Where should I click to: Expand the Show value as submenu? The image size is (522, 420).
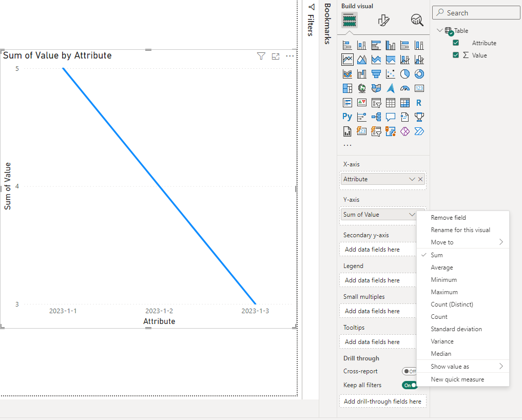(463, 367)
